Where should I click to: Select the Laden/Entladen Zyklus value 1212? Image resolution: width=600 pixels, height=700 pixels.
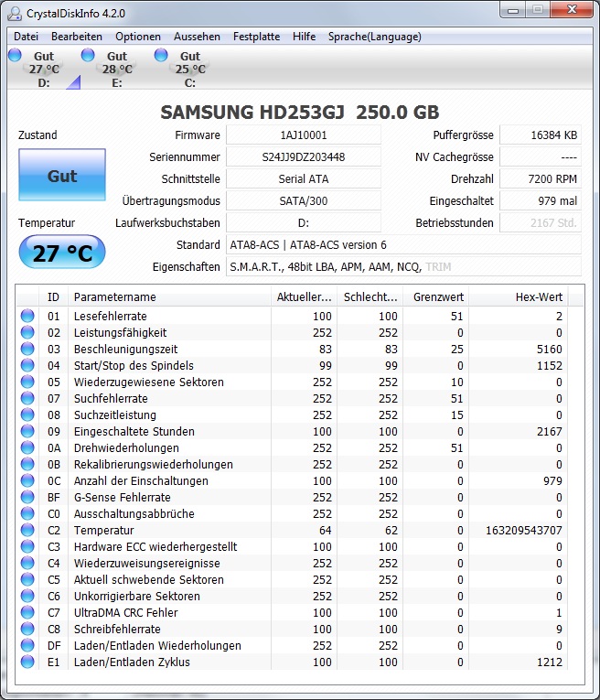pos(549,662)
